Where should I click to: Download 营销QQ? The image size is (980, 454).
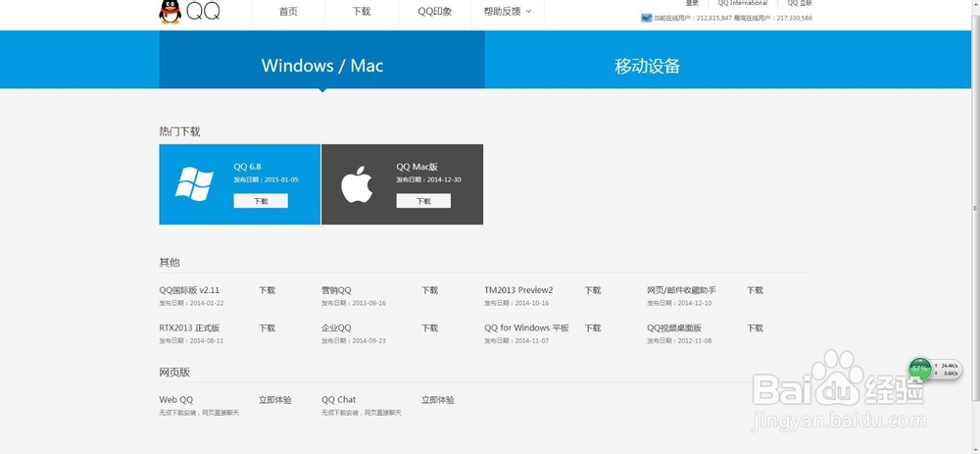click(429, 290)
